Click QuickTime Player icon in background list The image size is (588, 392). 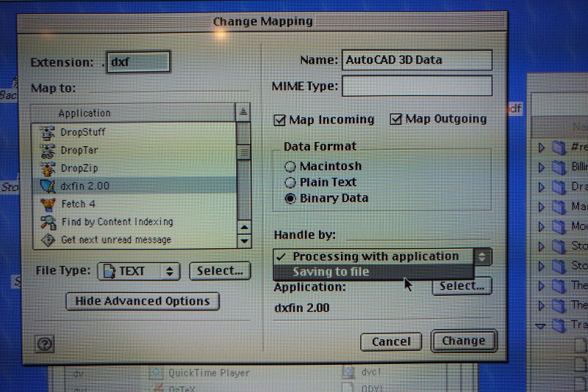point(156,372)
